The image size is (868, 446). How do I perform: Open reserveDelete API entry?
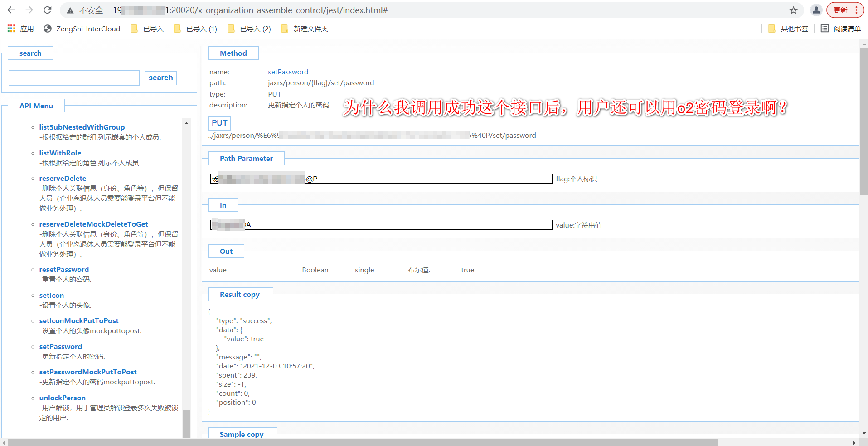coord(63,179)
